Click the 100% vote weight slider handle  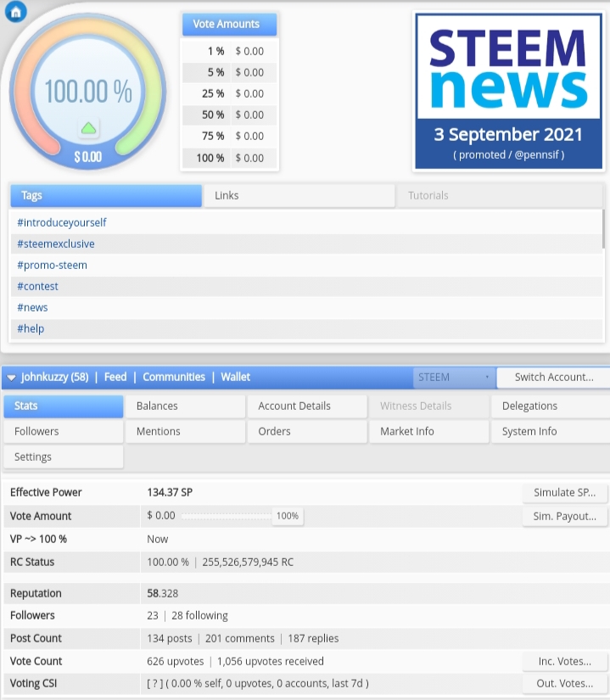pos(288,516)
